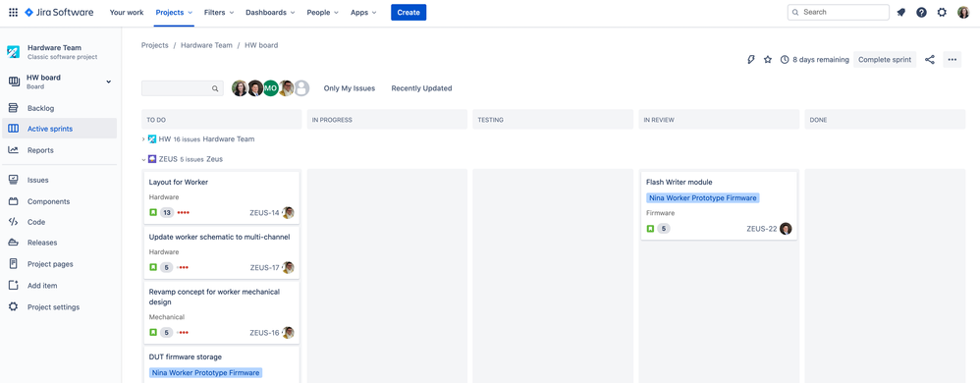Collapse the ZEUS 5 issues swimlane
The height and width of the screenshot is (383, 980).
(x=143, y=159)
